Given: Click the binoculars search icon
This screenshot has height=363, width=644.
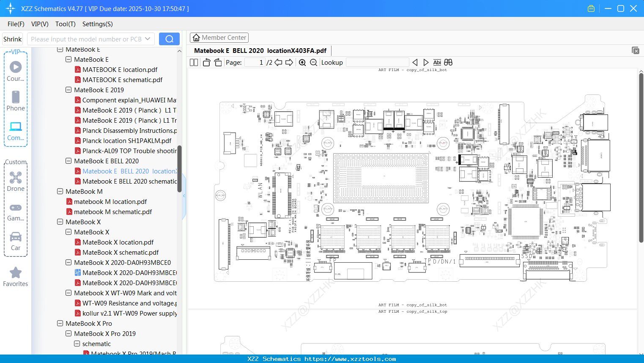Looking at the screenshot, I should click(x=448, y=63).
